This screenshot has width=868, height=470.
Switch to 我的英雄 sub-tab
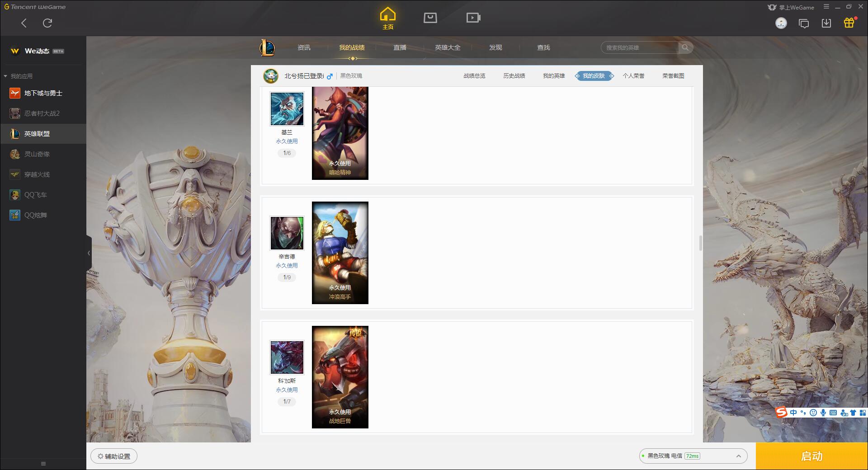[554, 76]
